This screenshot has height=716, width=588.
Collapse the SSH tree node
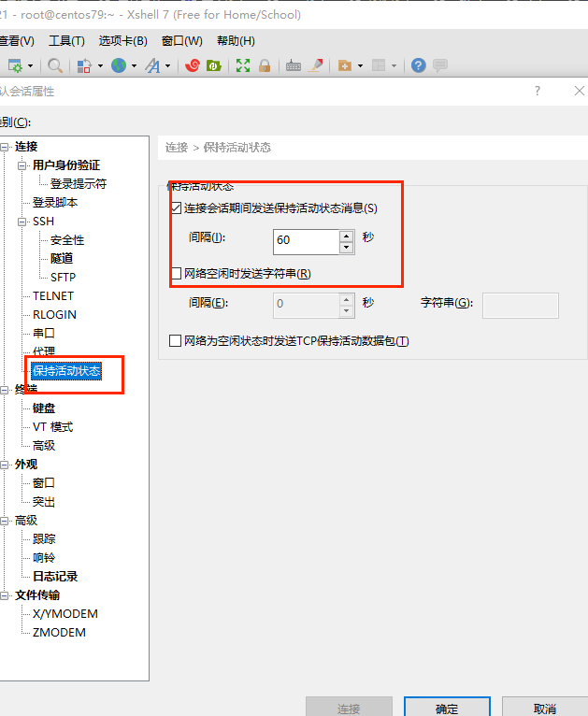pos(22,222)
